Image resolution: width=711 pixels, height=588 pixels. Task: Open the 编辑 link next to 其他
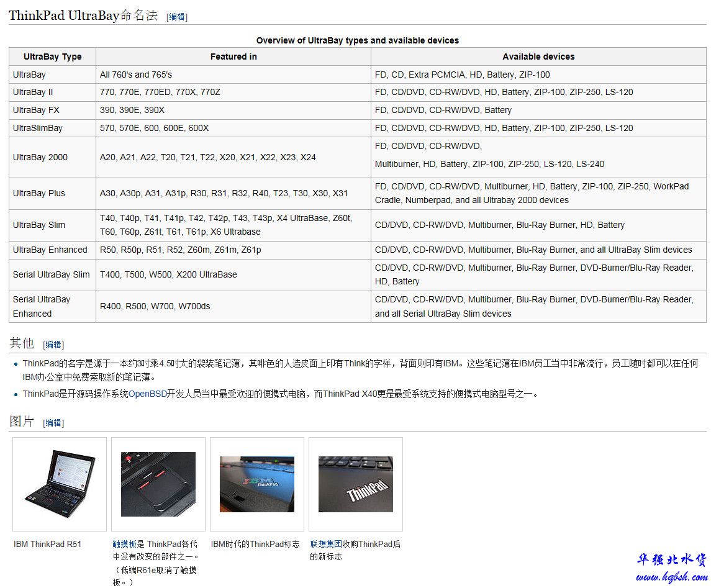(x=53, y=345)
